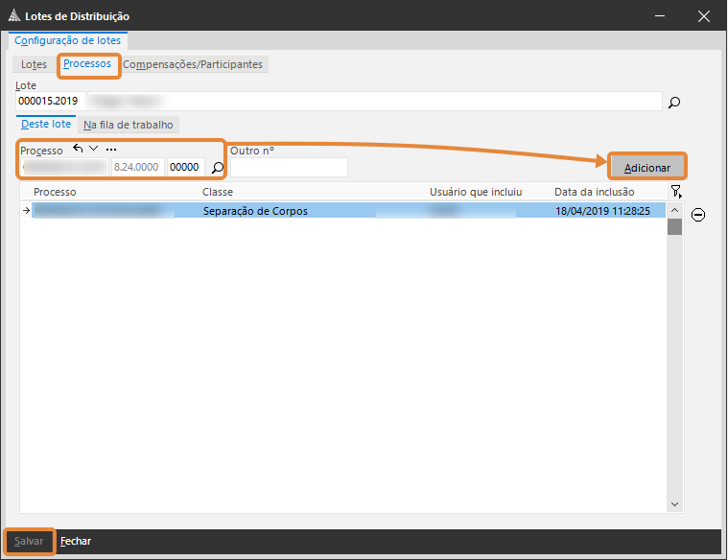The image size is (728, 560).
Task: Click the Salvar button
Action: click(x=29, y=541)
